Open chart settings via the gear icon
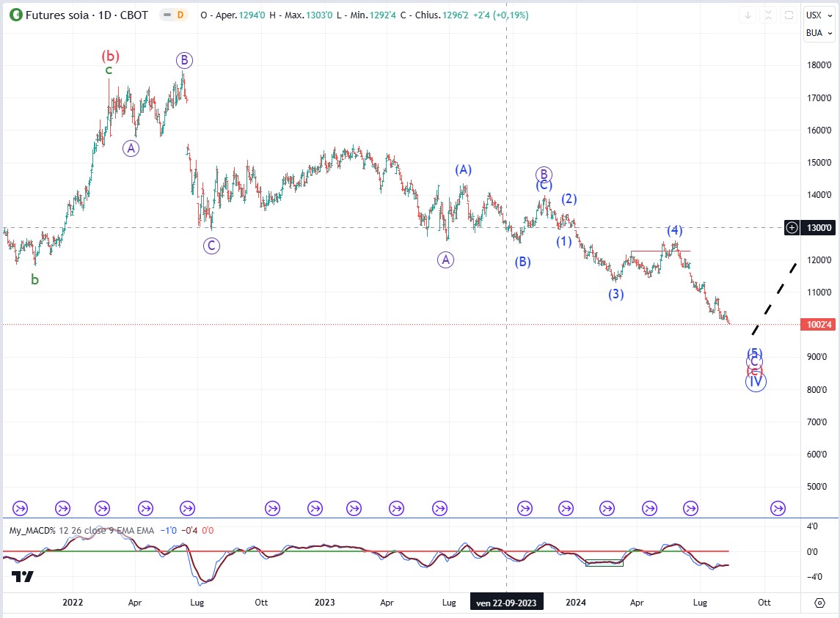Viewport: 840px width, 618px height. (x=819, y=603)
